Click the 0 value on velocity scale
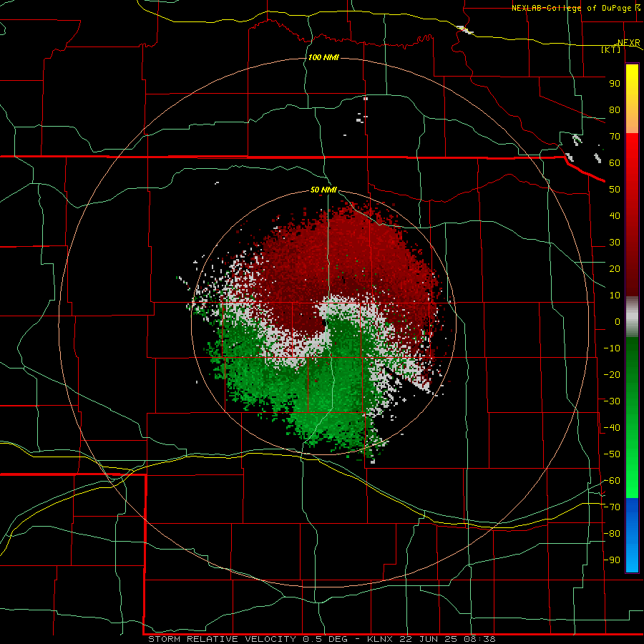 pos(618,322)
